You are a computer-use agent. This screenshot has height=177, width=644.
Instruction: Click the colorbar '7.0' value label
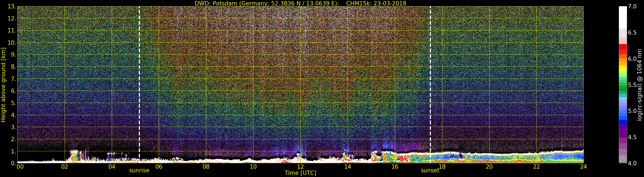[x=632, y=6]
